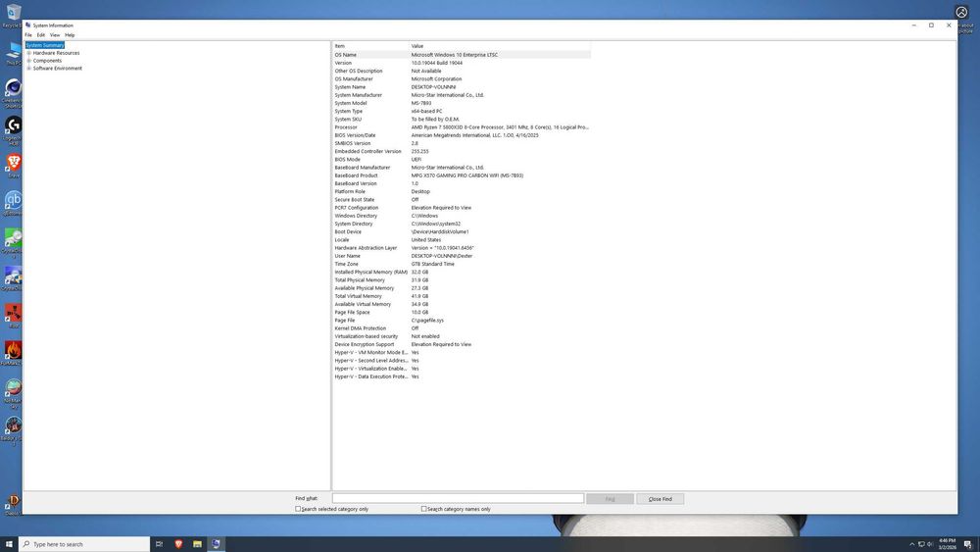Select the Time Zone row

click(462, 264)
